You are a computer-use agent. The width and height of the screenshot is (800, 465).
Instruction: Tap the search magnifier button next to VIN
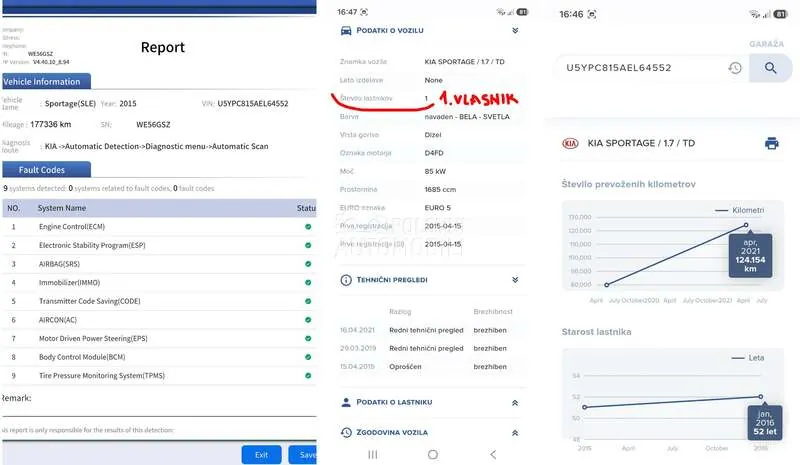(770, 68)
